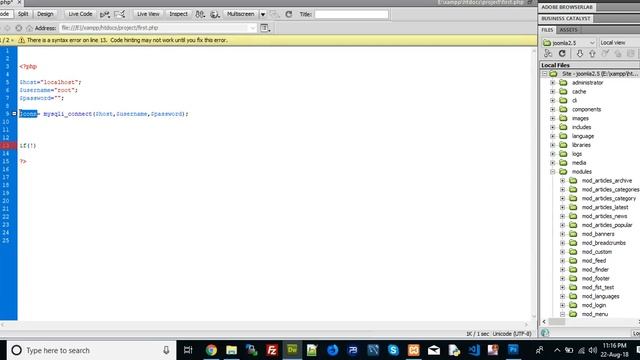Image resolution: width=640 pixels, height=360 pixels.
Task: Toggle Live Code mode
Action: (x=80, y=14)
